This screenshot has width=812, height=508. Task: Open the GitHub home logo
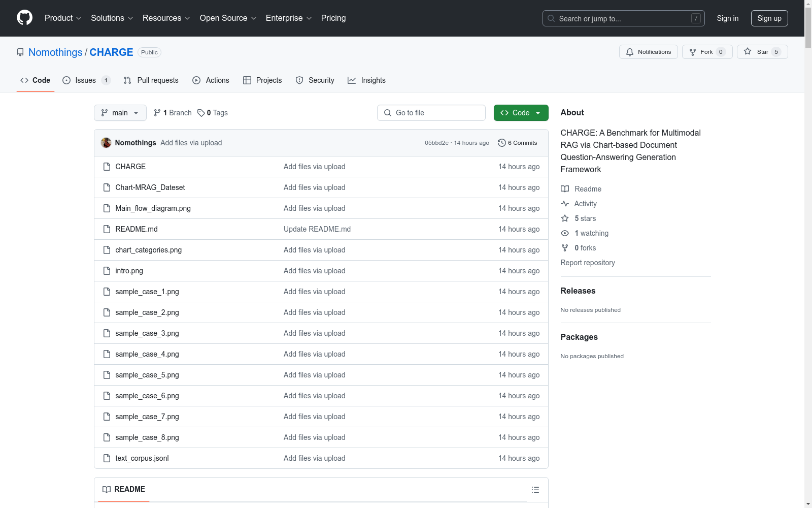click(24, 18)
